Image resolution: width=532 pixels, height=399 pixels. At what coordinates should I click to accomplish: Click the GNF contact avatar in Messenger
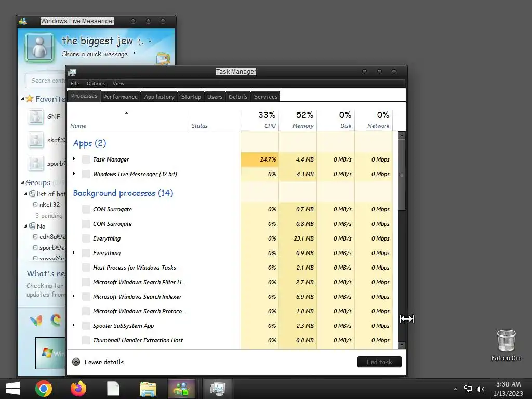coord(36,116)
